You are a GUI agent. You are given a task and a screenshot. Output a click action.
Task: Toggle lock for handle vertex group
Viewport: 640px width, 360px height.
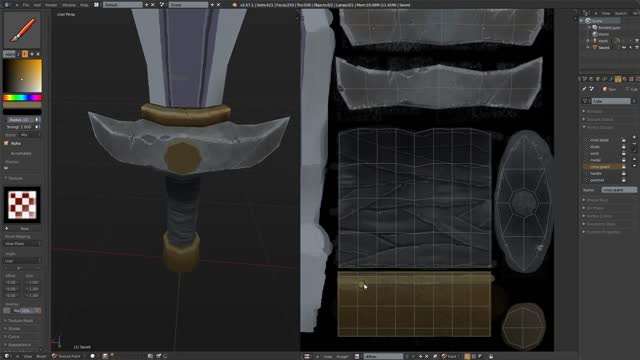coord(624,173)
